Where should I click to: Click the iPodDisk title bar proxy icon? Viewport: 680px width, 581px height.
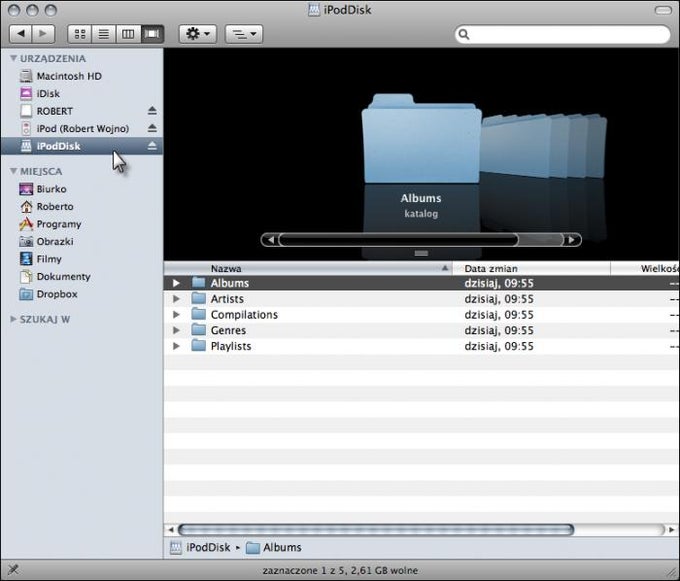[x=314, y=10]
